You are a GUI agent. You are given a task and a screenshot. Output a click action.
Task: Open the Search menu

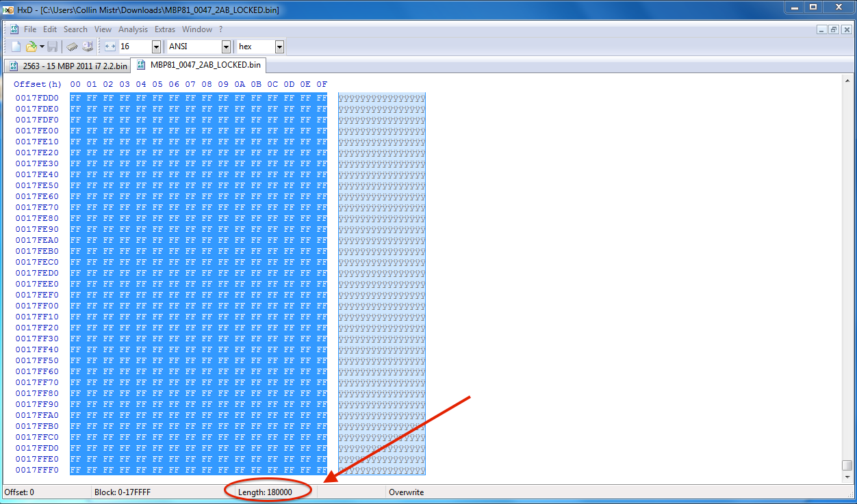[75, 29]
